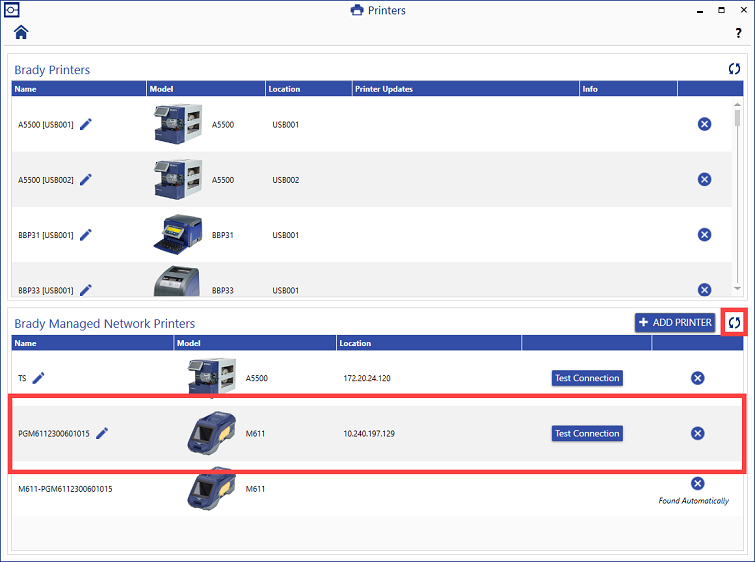Edit name of A5500 [USB001] printer
This screenshot has height=562, width=755.
(x=86, y=124)
